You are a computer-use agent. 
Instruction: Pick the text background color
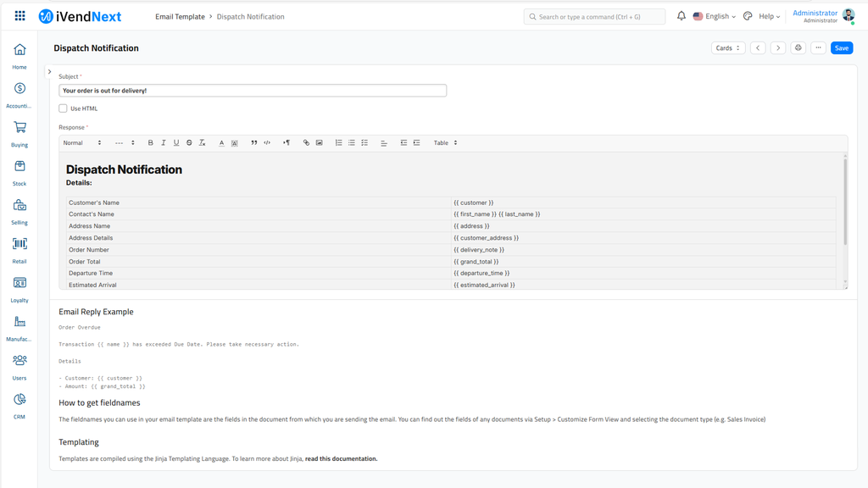tap(235, 142)
